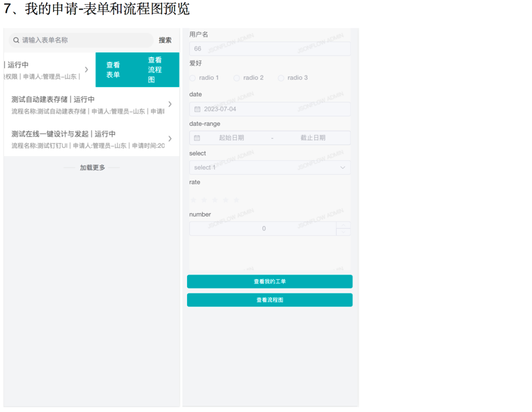Click the swiped 查看流程图 action
The height and width of the screenshot is (412, 532).
pos(155,70)
